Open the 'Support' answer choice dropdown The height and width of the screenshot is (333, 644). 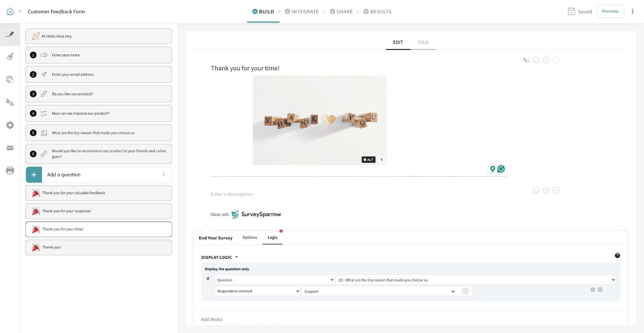tap(380, 291)
